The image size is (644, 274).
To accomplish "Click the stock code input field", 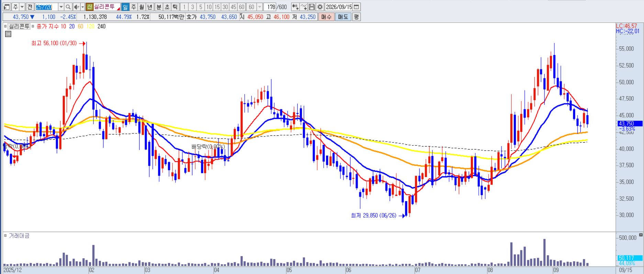I will click(x=47, y=7).
